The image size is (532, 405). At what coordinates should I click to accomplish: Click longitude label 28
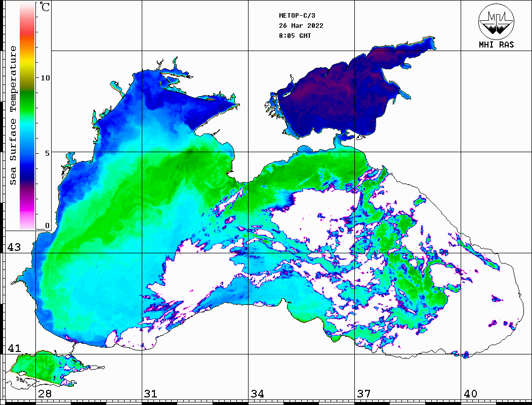45,394
